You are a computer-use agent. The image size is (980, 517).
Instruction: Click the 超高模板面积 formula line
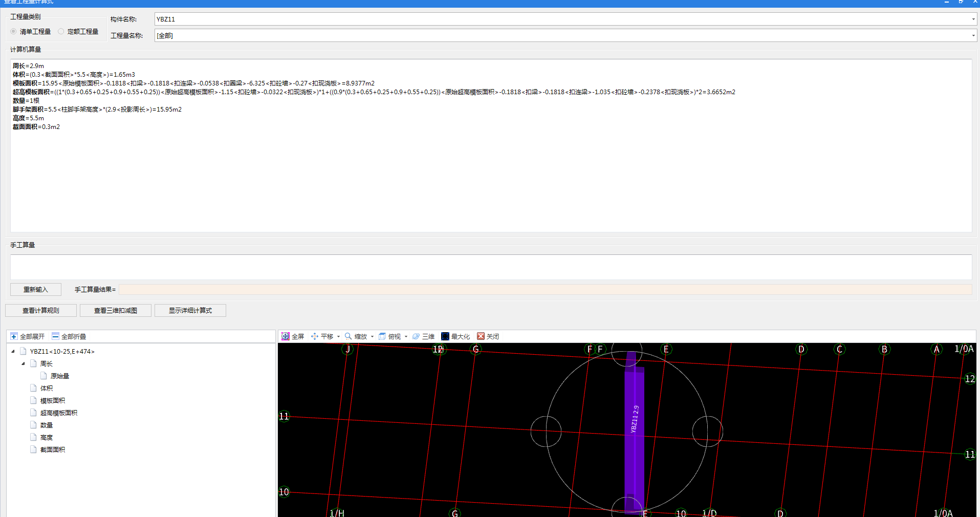(374, 92)
